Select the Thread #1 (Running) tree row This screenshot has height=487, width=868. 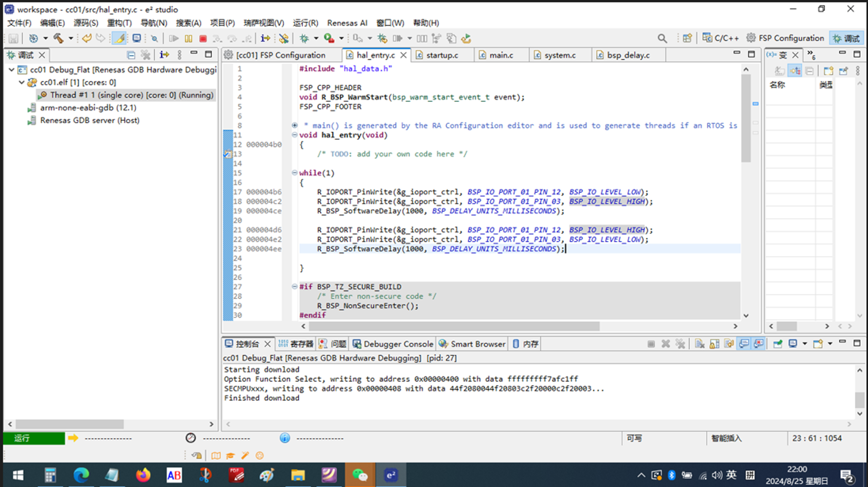(126, 95)
